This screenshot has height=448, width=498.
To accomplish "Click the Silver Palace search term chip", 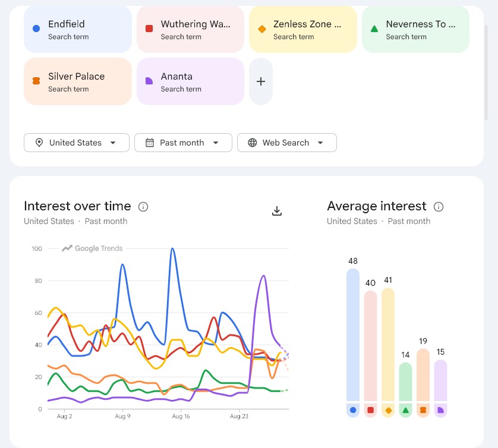I will pos(78,81).
